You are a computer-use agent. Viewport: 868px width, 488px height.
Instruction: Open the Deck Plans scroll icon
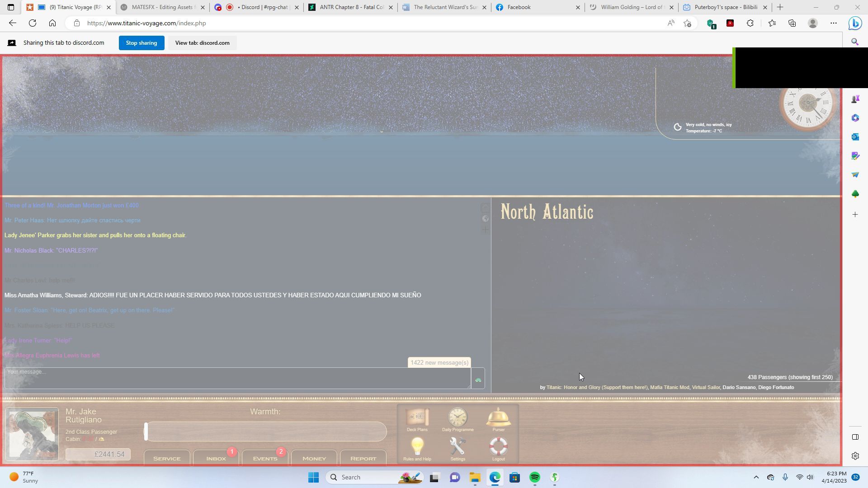click(x=417, y=417)
